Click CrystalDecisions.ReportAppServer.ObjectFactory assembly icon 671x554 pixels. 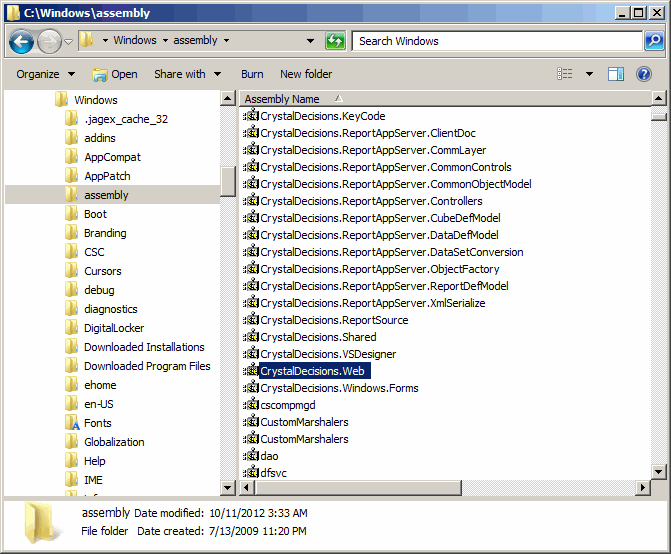tap(251, 269)
